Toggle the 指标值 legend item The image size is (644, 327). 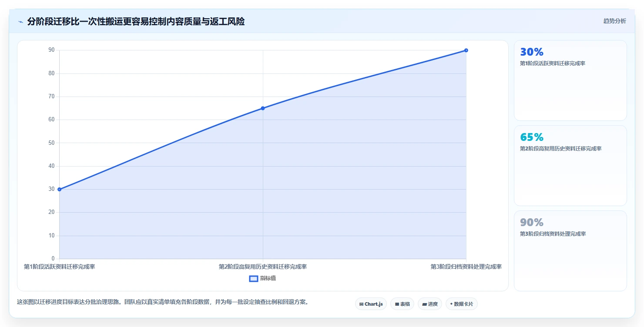262,278
